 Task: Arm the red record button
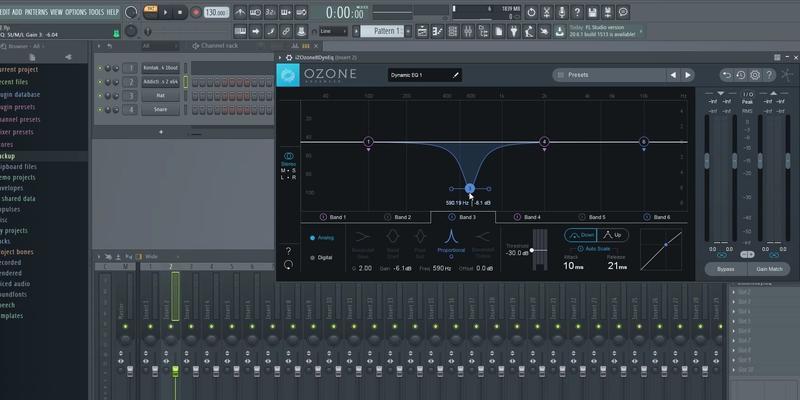click(x=196, y=12)
